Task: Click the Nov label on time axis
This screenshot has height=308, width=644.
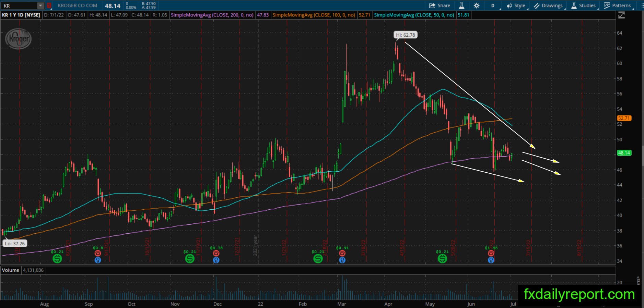Action: 175,304
